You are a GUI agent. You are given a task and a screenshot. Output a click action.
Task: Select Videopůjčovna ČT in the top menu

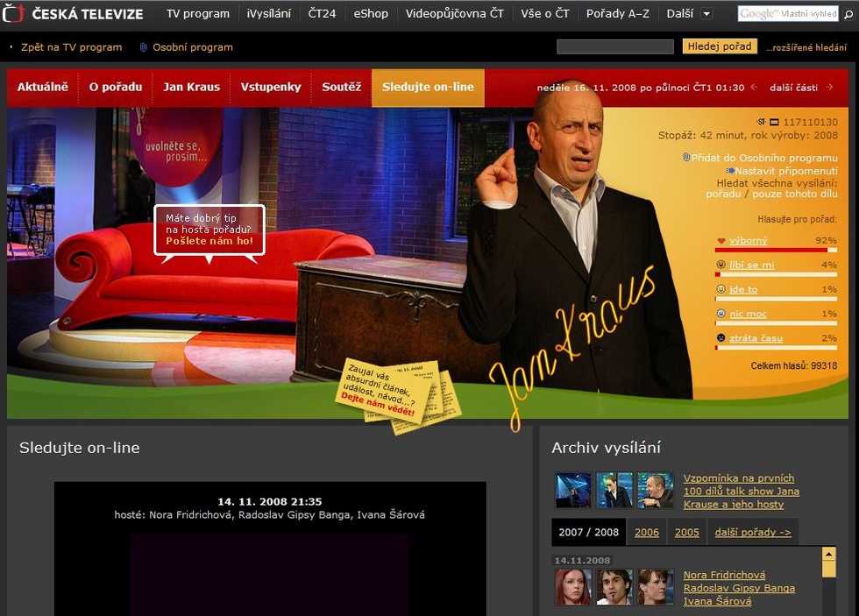[454, 14]
